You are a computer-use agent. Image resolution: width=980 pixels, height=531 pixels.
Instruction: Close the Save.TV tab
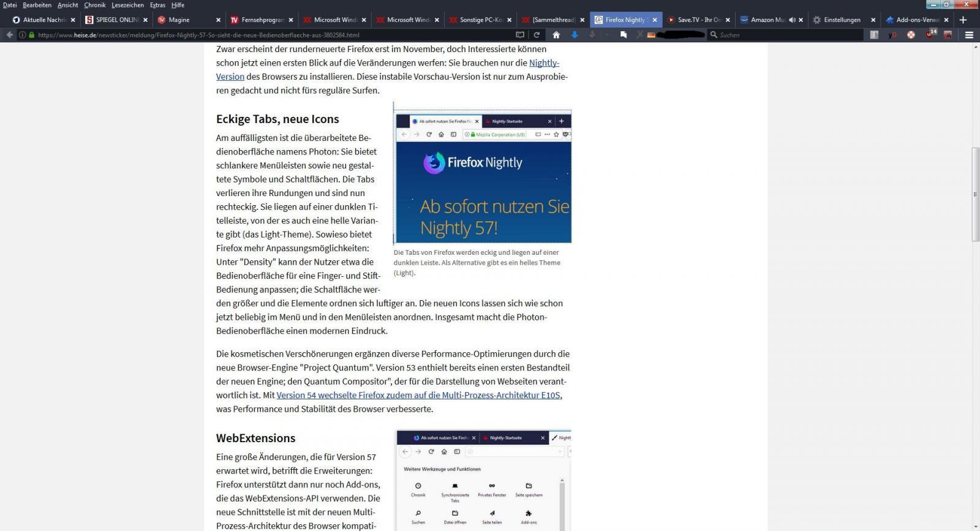728,20
